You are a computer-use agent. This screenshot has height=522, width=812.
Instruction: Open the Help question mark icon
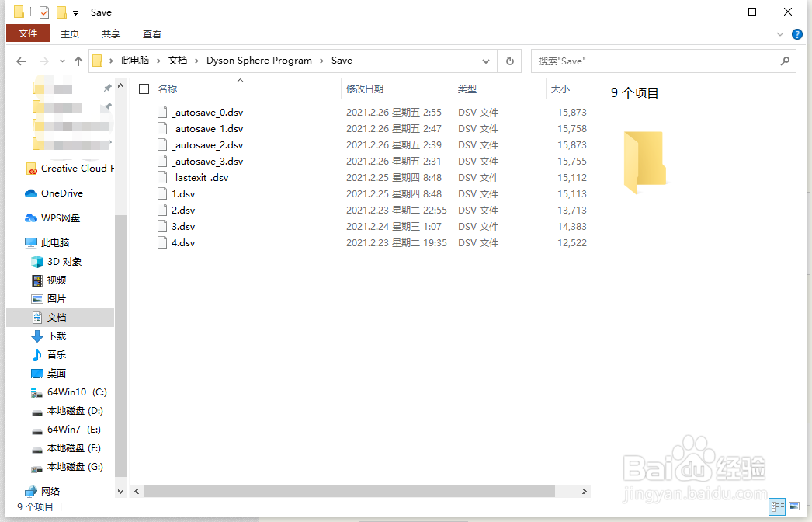click(x=797, y=34)
